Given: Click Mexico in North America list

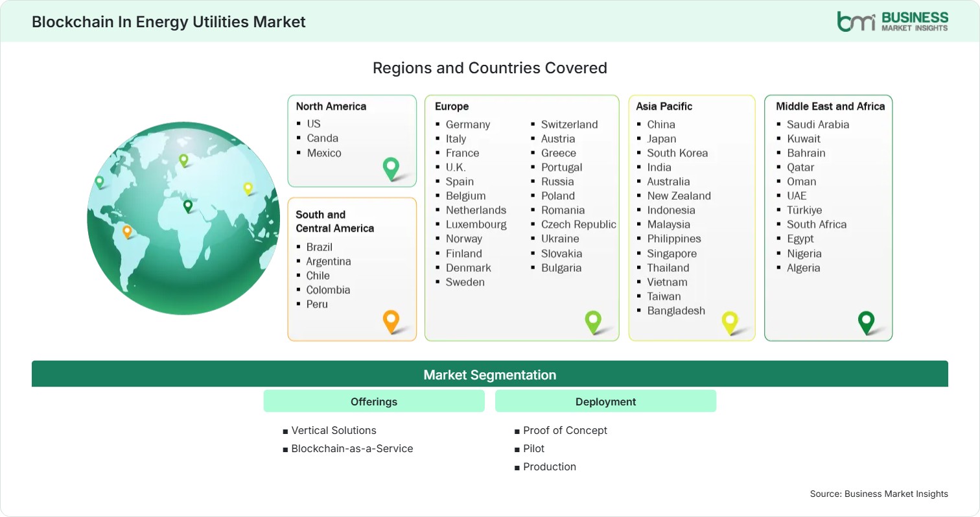Looking at the screenshot, I should [x=324, y=153].
